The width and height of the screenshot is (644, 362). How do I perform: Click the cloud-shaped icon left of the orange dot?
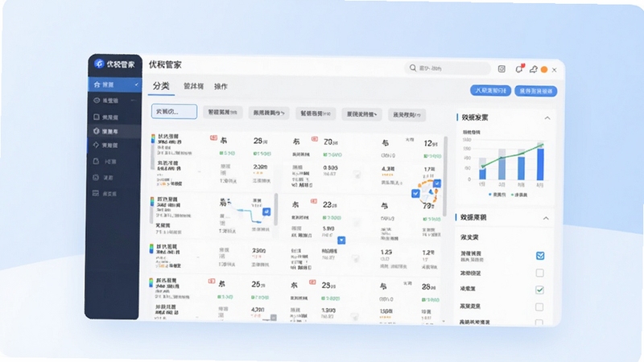[533, 69]
